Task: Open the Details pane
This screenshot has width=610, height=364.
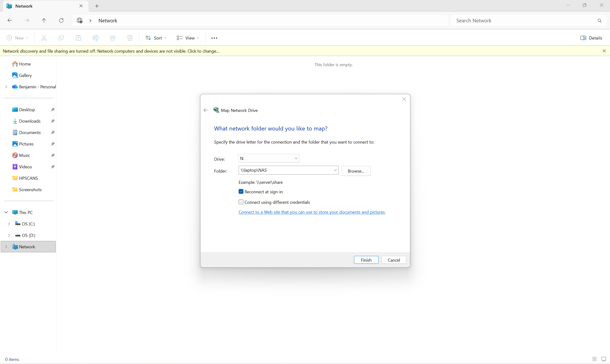Action: (x=591, y=38)
